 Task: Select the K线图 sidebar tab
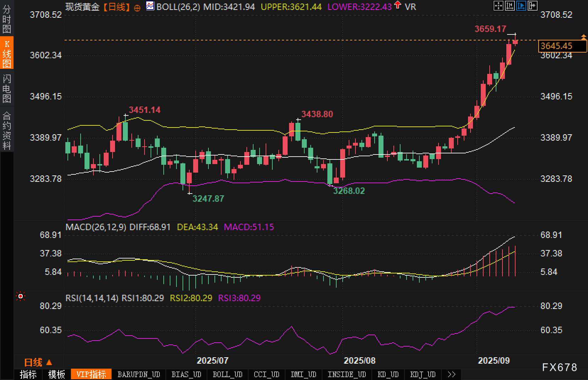click(x=7, y=53)
